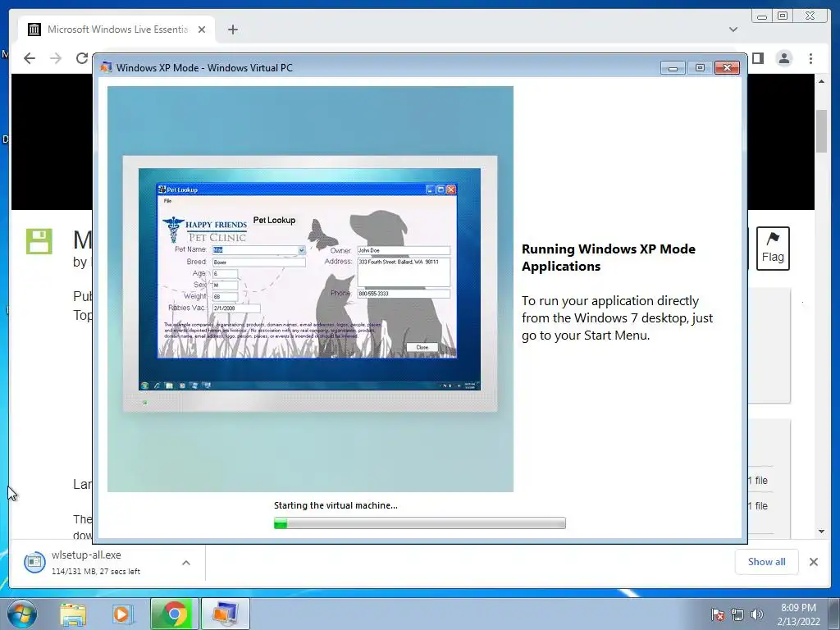
Task: Close the Chrome downloads bar
Action: (813, 561)
